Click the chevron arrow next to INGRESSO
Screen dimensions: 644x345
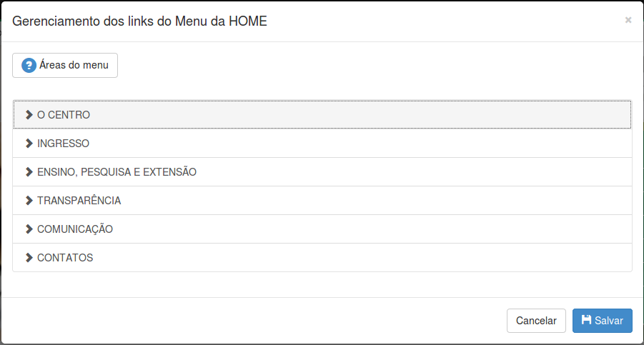(29, 143)
